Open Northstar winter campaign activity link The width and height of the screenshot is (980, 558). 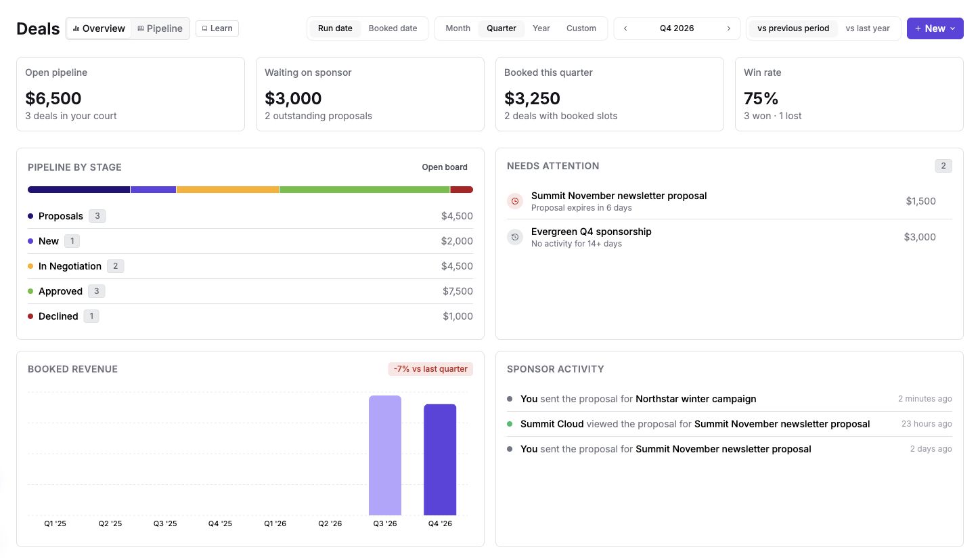(x=696, y=399)
